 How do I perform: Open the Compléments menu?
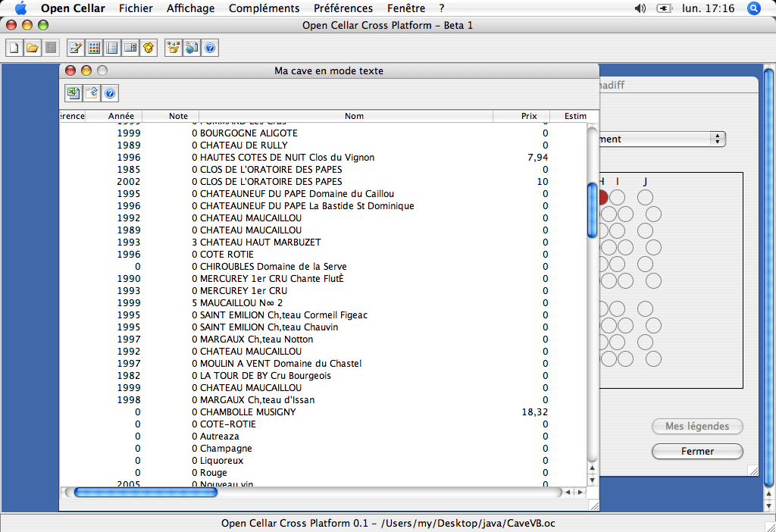tap(264, 8)
